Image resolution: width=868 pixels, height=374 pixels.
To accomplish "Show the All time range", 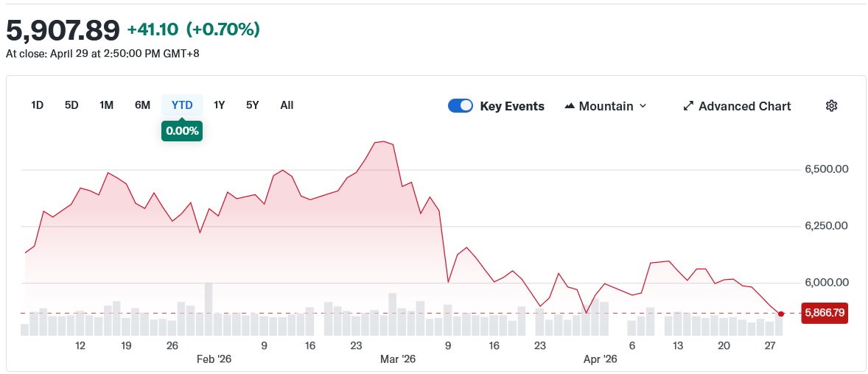I will point(287,105).
